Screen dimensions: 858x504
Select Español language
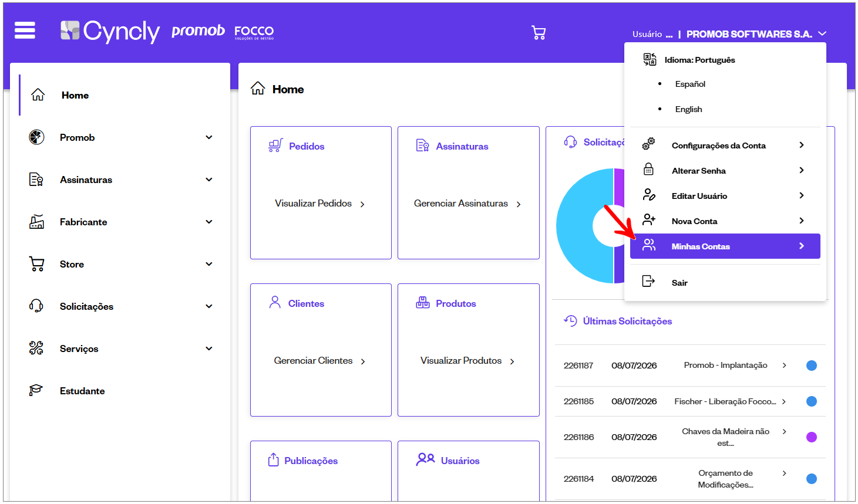pos(690,84)
